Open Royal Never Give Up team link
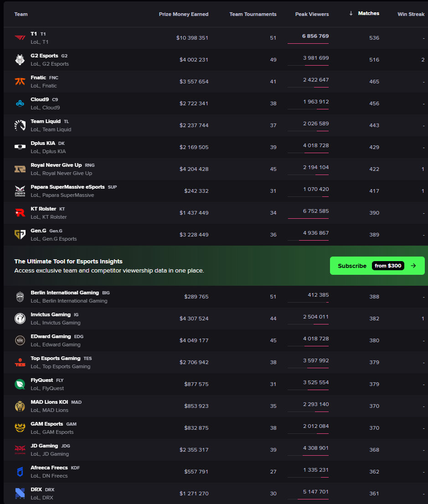Viewport: 428px width, 504px height. click(x=56, y=165)
